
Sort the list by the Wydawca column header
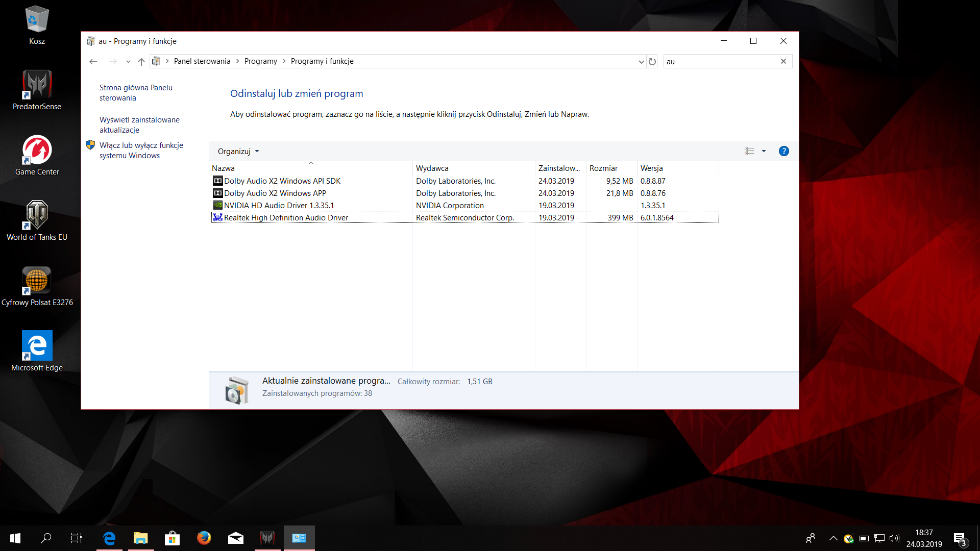pyautogui.click(x=432, y=168)
